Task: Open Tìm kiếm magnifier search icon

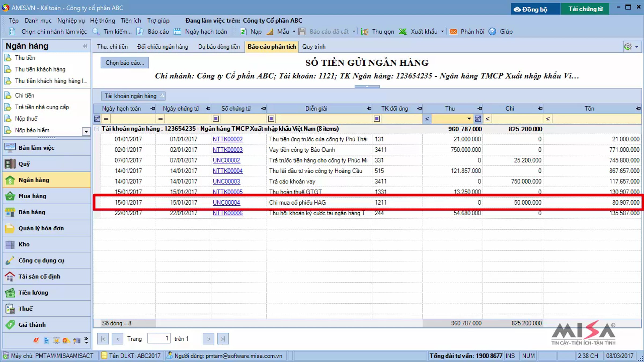Action: tap(96, 32)
